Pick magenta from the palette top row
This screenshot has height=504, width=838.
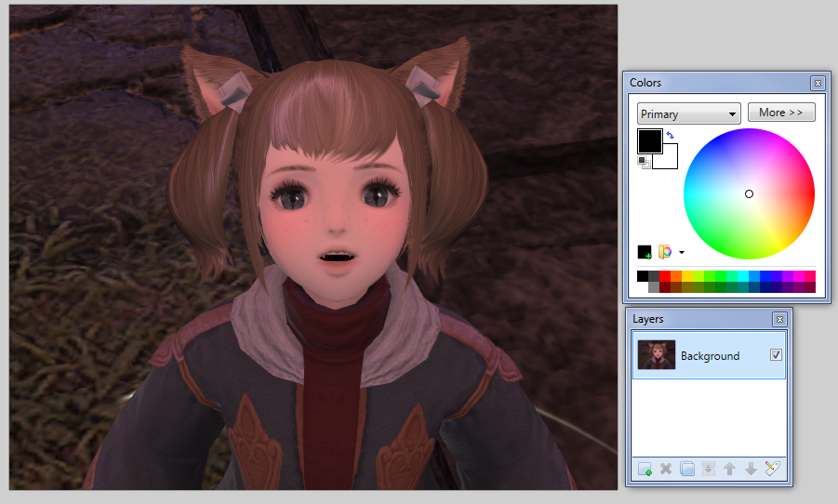tap(799, 276)
